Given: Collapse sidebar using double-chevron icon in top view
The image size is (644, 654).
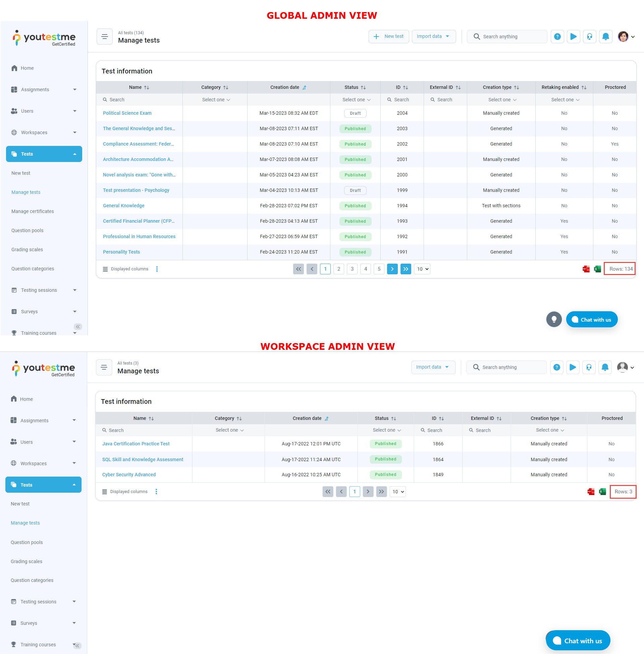Looking at the screenshot, I should point(78,326).
